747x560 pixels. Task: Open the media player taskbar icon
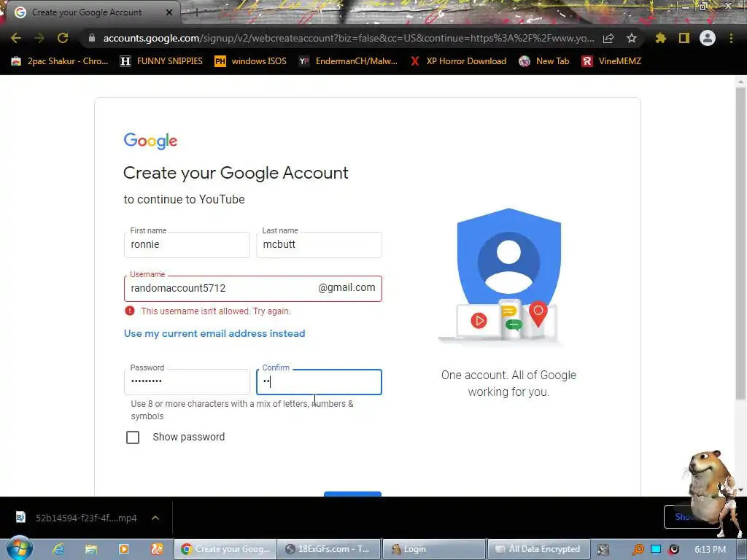pyautogui.click(x=124, y=549)
